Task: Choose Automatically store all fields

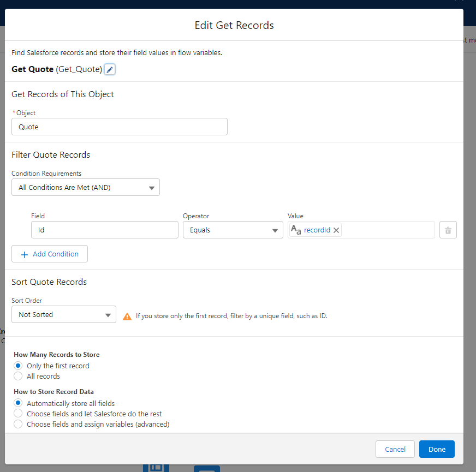Action: point(18,404)
